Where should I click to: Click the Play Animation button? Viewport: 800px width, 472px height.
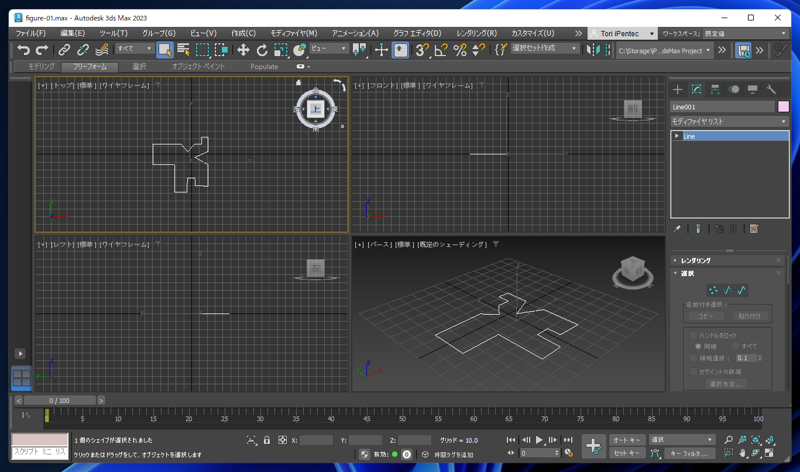tap(539, 440)
